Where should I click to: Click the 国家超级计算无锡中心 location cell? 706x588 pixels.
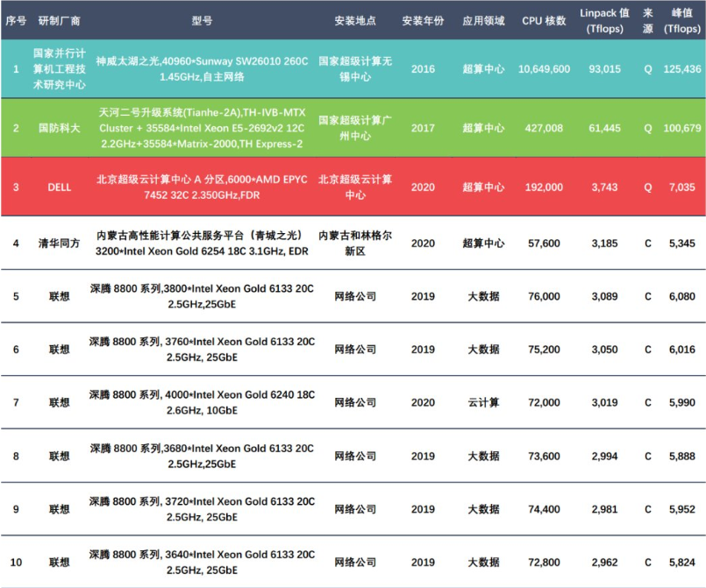[x=355, y=69]
